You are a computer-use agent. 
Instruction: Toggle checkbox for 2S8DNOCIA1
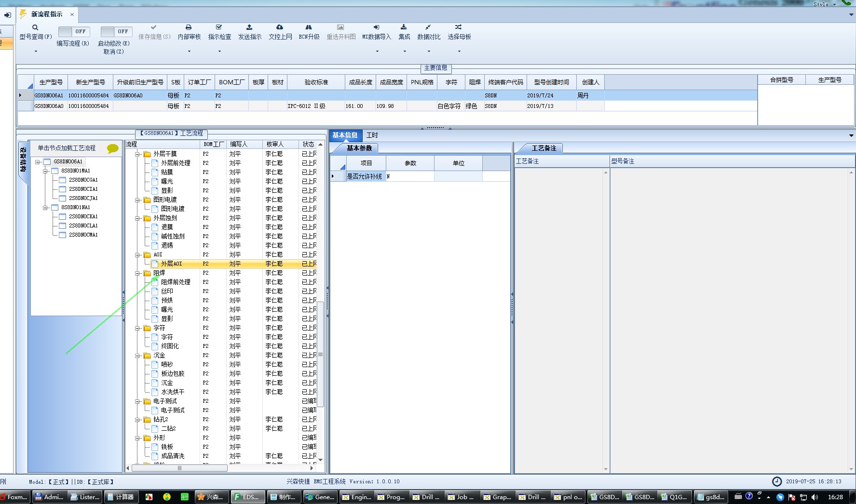62,189
